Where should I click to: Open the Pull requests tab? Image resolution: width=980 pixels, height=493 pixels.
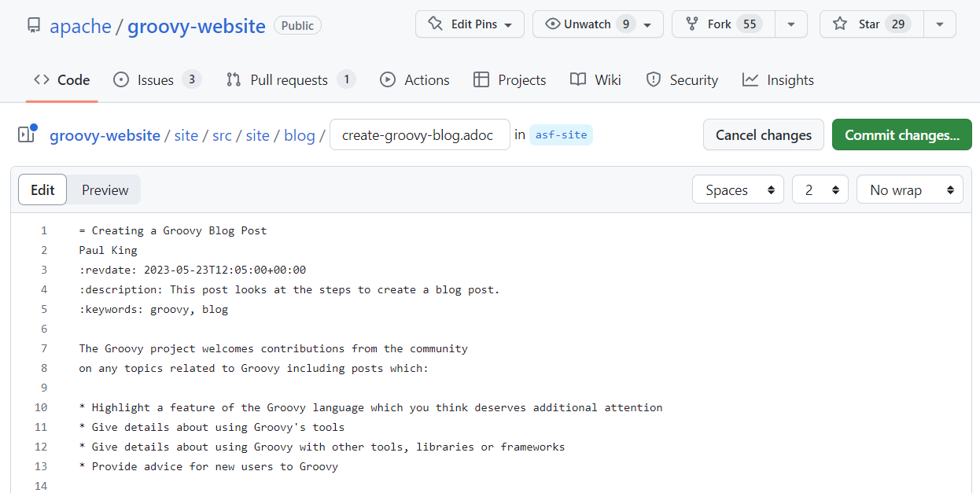289,79
